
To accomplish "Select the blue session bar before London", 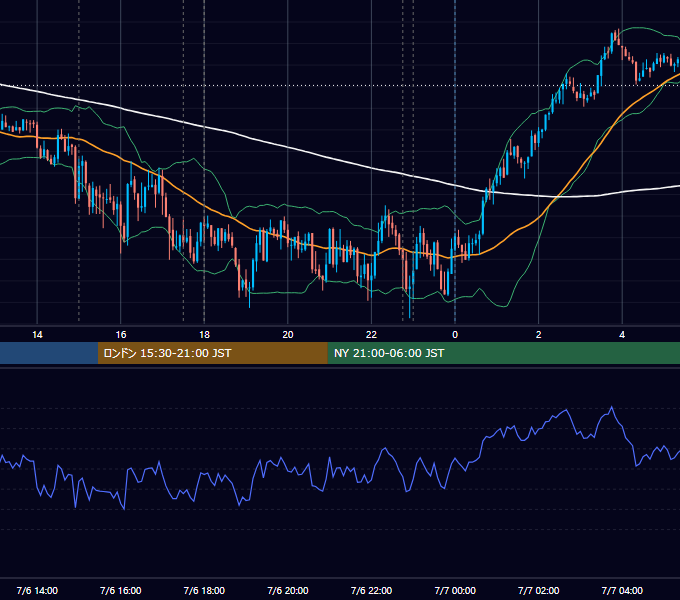I will pos(49,353).
